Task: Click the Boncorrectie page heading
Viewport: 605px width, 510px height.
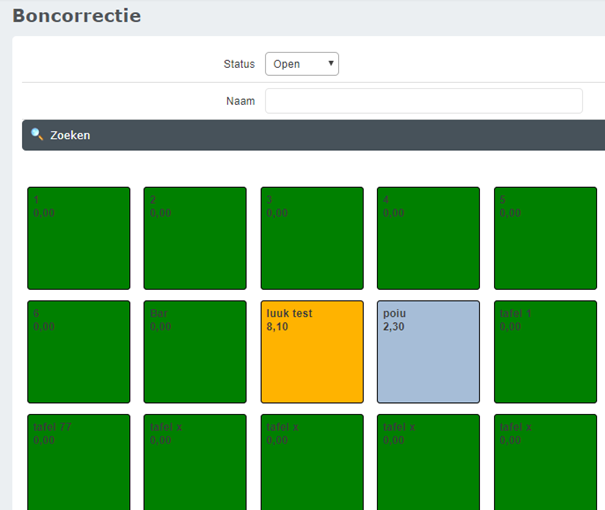Action: click(77, 16)
